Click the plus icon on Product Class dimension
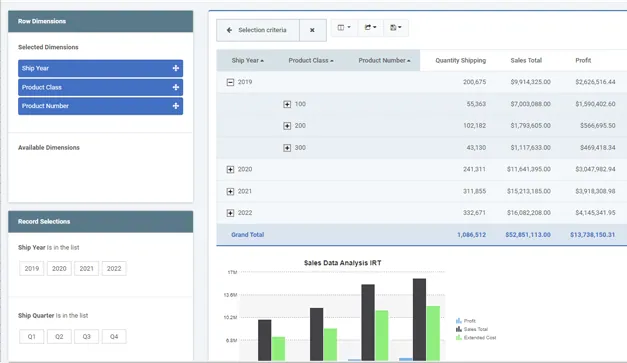 176,87
